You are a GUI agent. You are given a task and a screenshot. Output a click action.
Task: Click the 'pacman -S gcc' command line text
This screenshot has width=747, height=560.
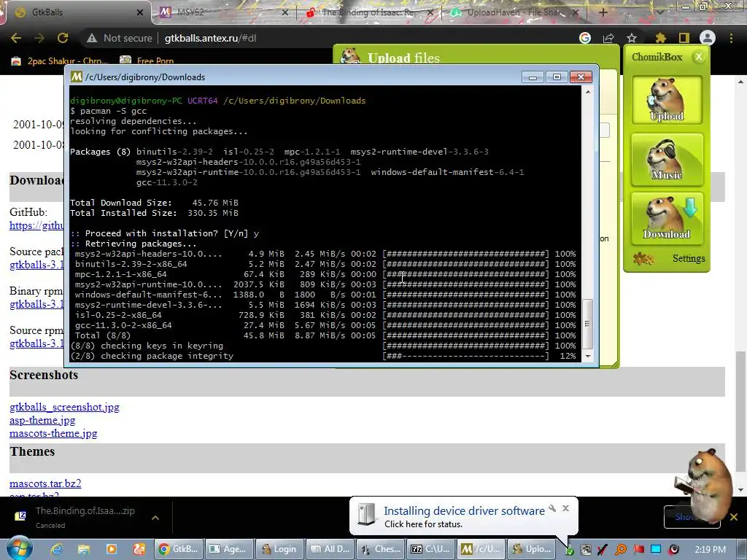pyautogui.click(x=113, y=111)
